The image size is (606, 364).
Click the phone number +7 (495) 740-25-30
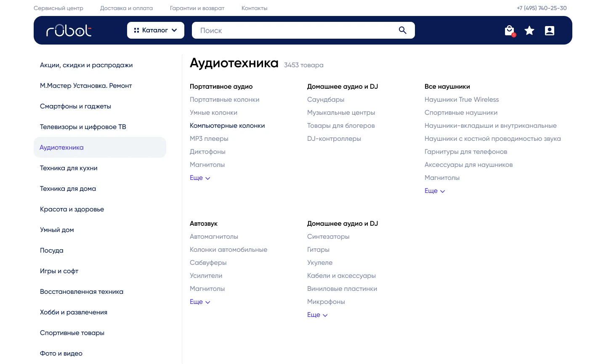(542, 8)
